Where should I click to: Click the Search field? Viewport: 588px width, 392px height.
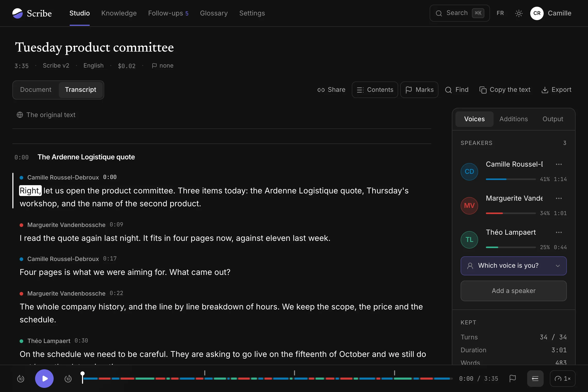(460, 13)
